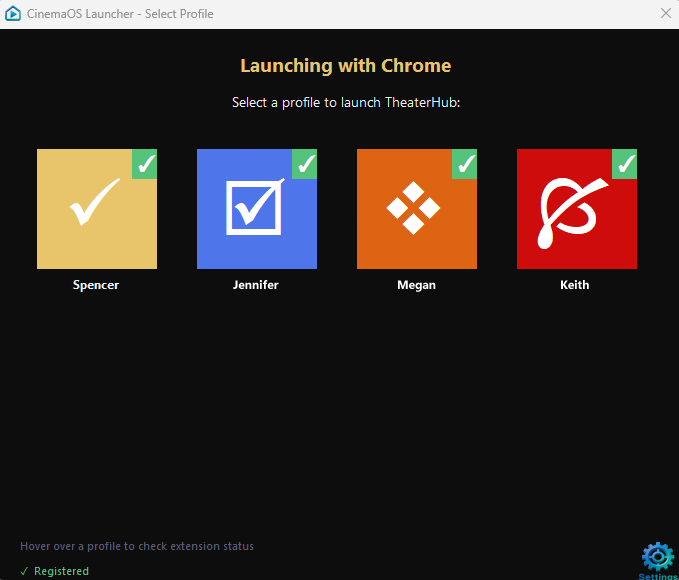Select Spencer's yellow checkmark profile tile
The image size is (679, 580).
tap(96, 210)
